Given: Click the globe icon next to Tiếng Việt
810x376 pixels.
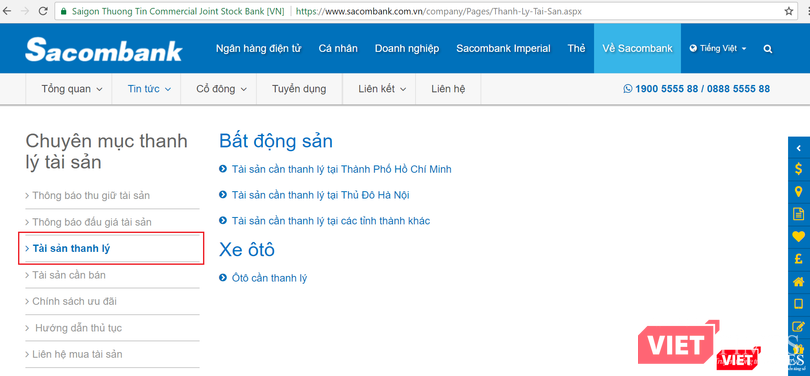Looking at the screenshot, I should pos(693,49).
